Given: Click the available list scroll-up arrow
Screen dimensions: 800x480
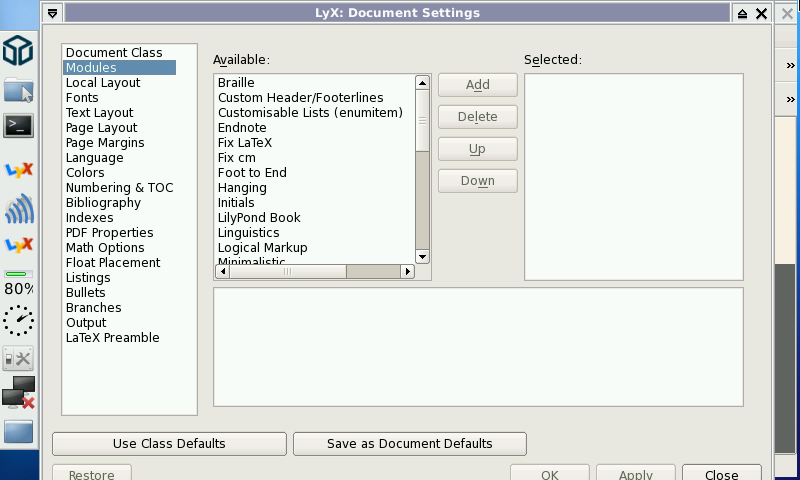Looking at the screenshot, I should pos(422,83).
